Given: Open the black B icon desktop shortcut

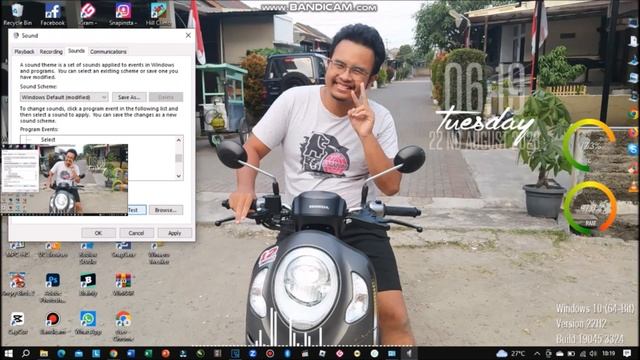Looking at the screenshot, I should [88, 284].
